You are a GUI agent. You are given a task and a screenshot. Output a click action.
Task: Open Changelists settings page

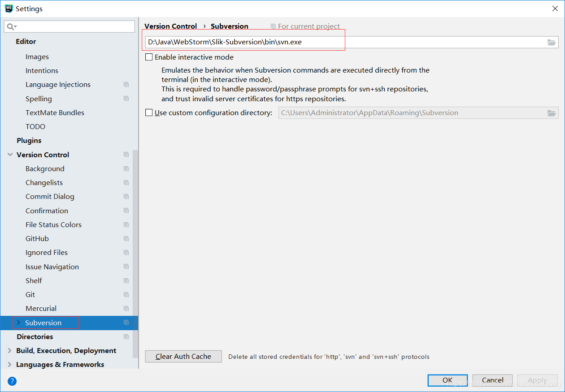[x=44, y=183]
